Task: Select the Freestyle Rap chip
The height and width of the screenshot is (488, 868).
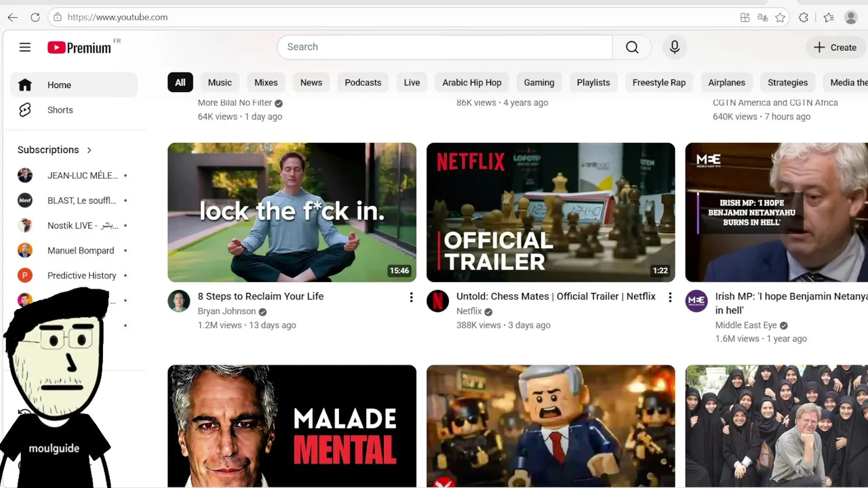Action: tap(659, 83)
